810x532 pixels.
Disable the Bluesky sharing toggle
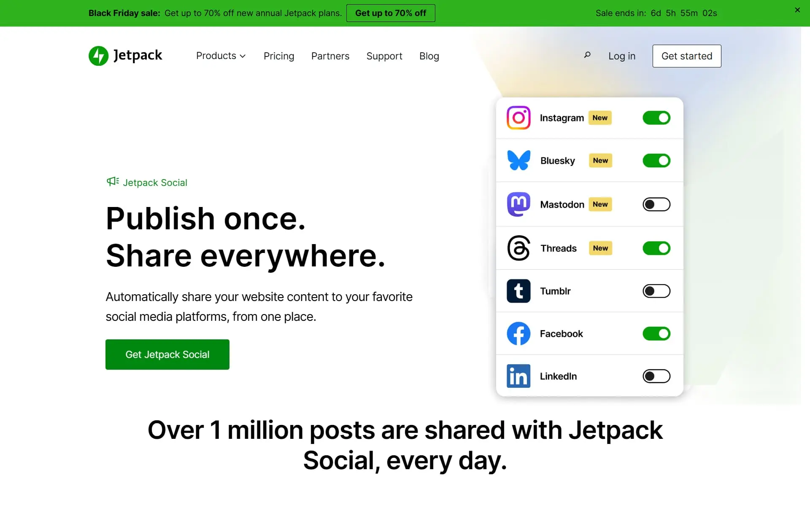656,161
